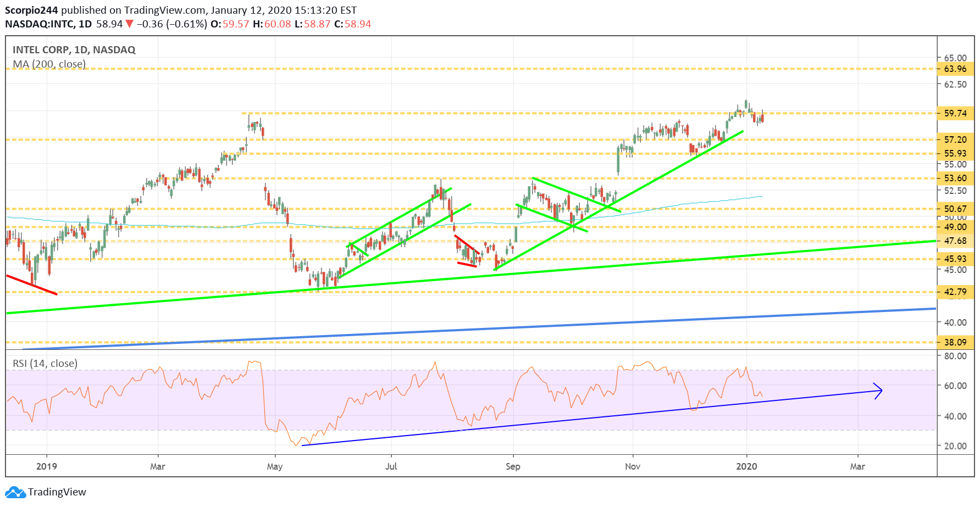The width and height of the screenshot is (980, 507).
Task: Click the 80.00 RSI axis value
Action: [955, 356]
